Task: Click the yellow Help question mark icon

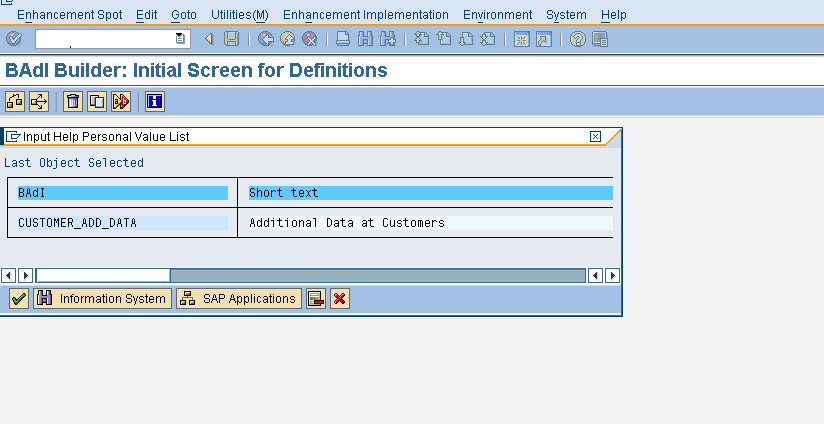Action: click(578, 39)
